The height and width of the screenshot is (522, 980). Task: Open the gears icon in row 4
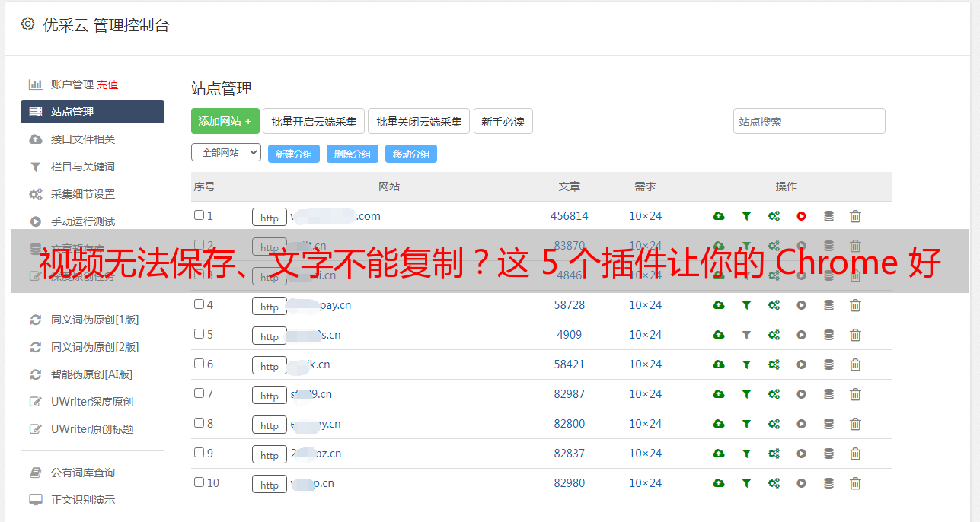(774, 305)
